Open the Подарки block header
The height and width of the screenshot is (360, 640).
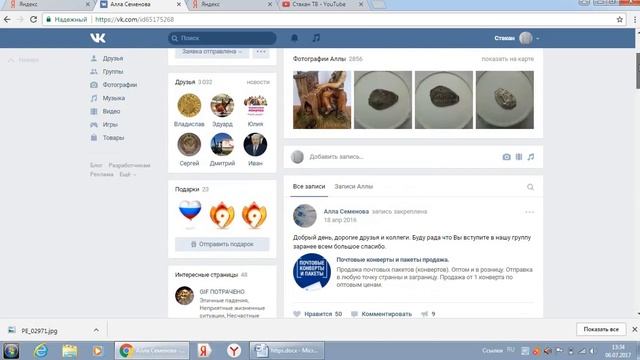point(192,189)
